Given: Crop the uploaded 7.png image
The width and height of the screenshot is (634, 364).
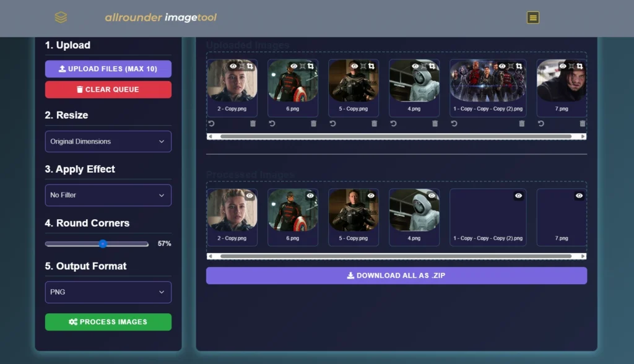Looking at the screenshot, I should pyautogui.click(x=580, y=66).
